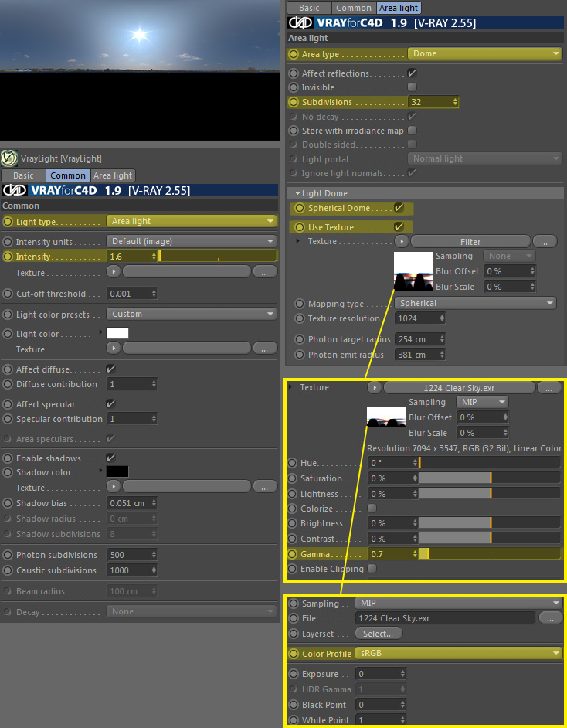Collapse the Light Dome section
The height and width of the screenshot is (728, 567).
[x=297, y=193]
